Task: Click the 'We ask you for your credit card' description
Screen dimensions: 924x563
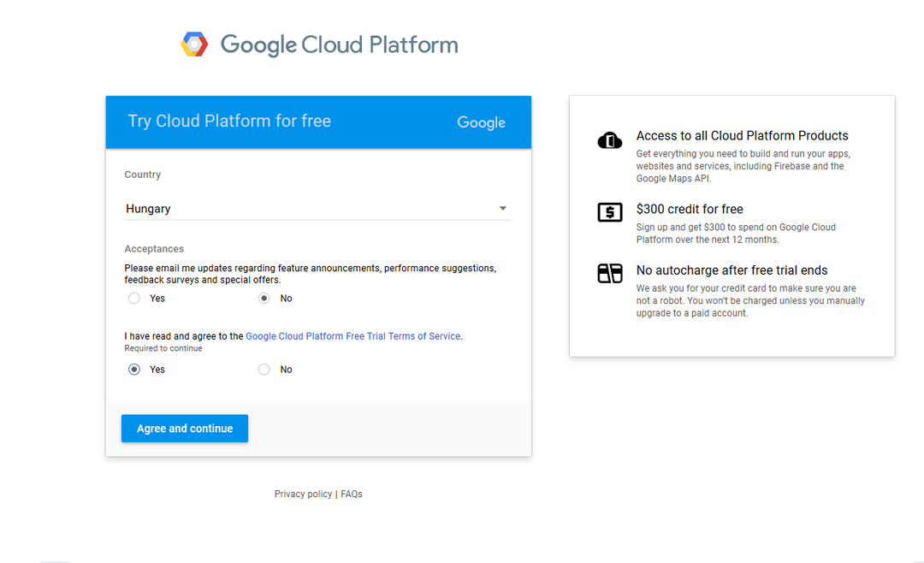Action: [x=750, y=300]
